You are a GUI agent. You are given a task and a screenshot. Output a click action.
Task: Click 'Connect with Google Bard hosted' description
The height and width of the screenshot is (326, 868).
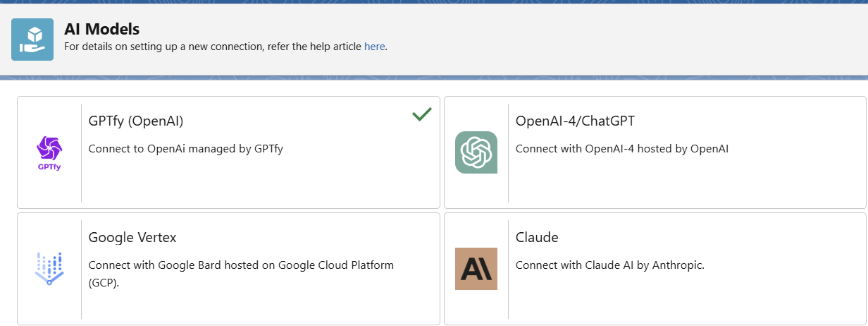coord(241,274)
